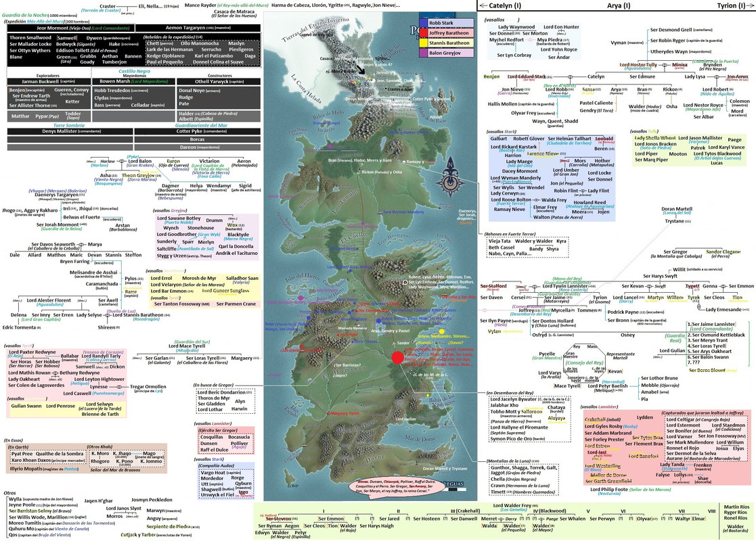Click the Dareon mayordomo bar
The image size is (756, 541).
pos(198,147)
